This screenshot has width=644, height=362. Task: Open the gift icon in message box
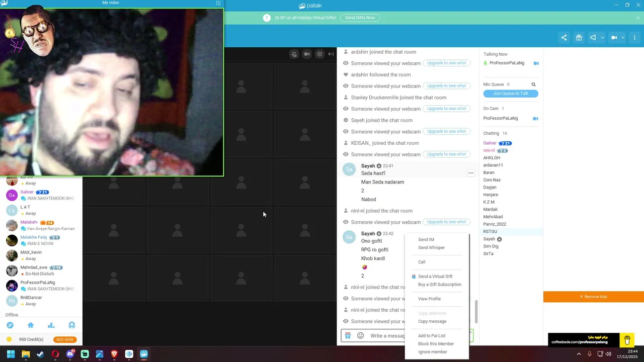348,335
